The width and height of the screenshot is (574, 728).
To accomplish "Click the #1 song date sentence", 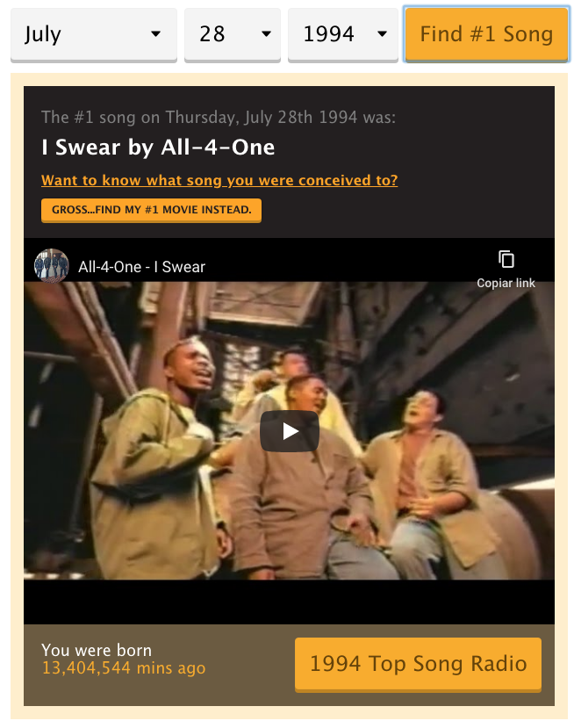I will [219, 118].
